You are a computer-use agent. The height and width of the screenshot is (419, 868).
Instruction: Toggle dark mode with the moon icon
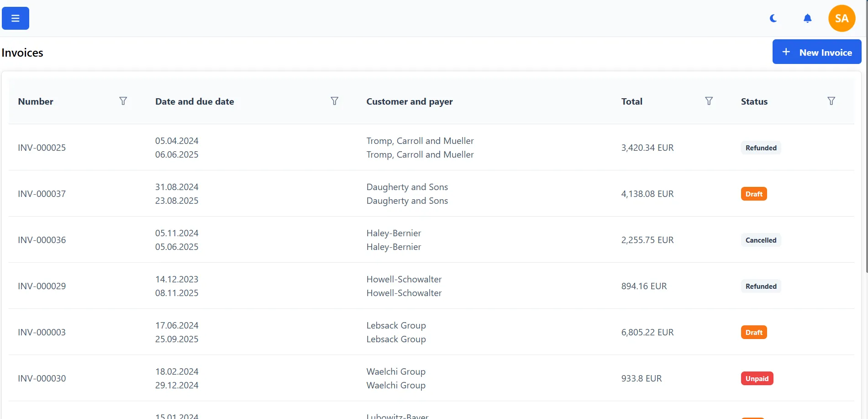coord(773,18)
